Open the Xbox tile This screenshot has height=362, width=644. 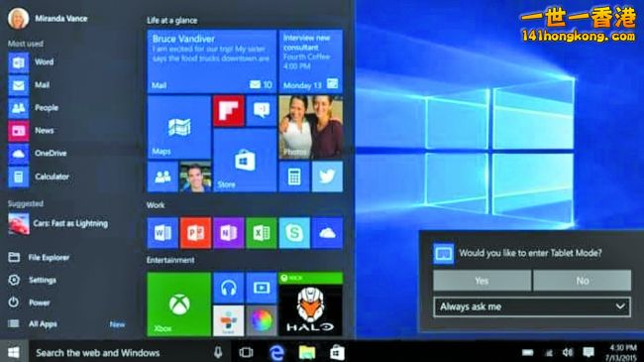[178, 304]
